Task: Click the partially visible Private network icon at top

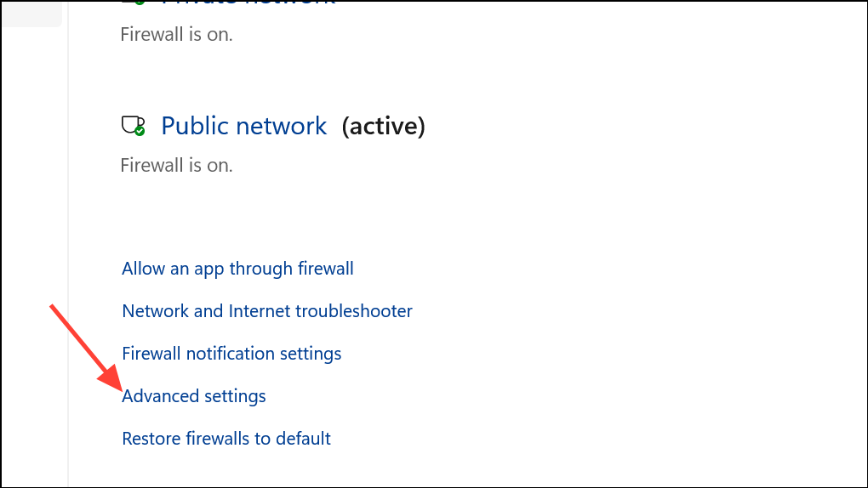Action: click(134, 3)
